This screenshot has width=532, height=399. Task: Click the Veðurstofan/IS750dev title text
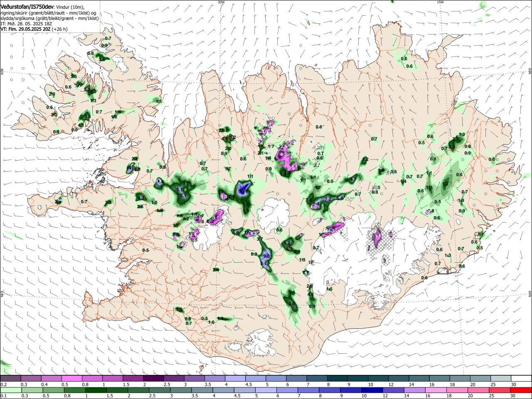tap(27, 7)
